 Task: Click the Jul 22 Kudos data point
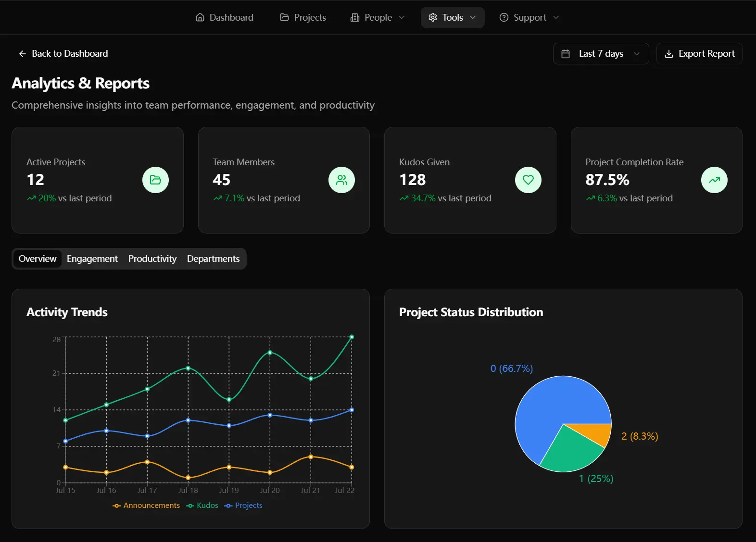pyautogui.click(x=352, y=337)
